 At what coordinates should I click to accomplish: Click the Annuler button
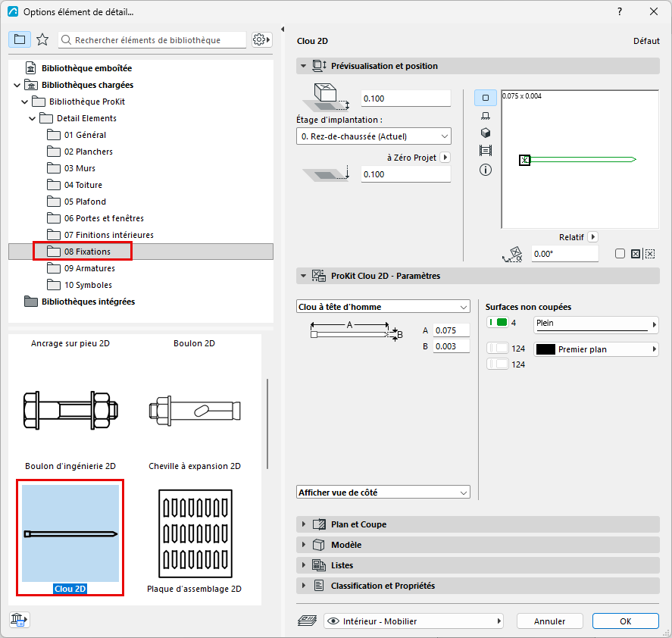point(549,621)
